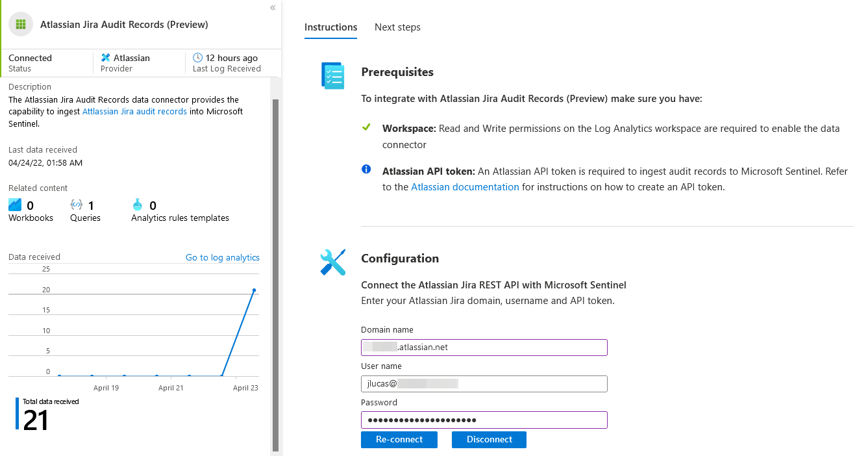Click the blue info icon beside Atlassian API token
This screenshot has height=456, width=868.
366,170
